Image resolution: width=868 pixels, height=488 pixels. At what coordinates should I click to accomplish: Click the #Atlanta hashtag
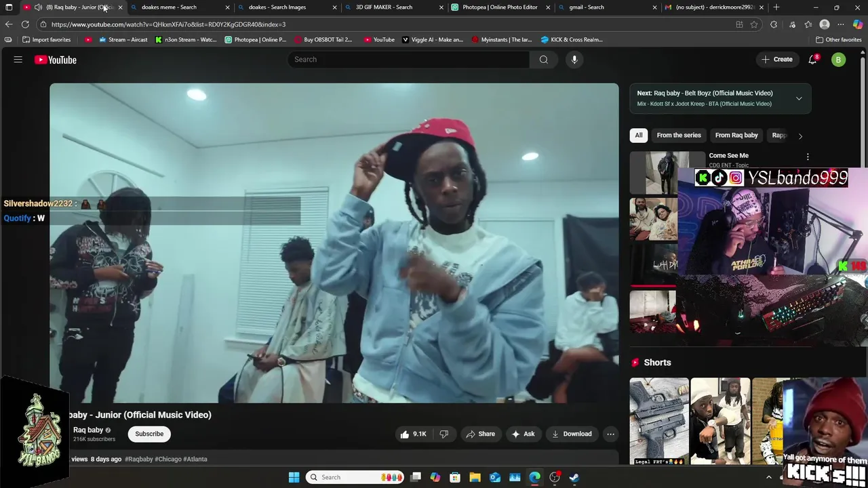(195, 459)
